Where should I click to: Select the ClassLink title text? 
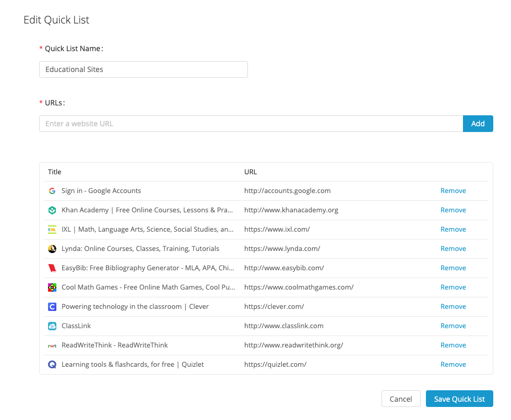point(76,326)
